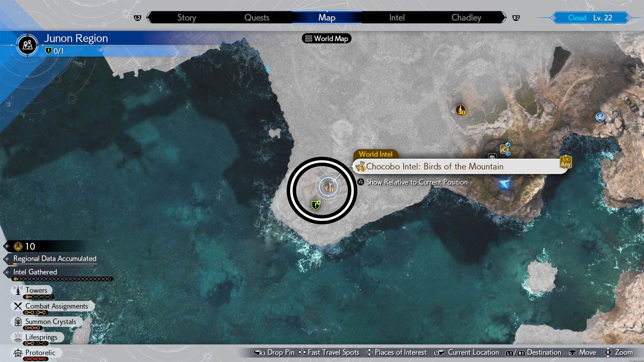Click the L1 button icon

coord(509,353)
